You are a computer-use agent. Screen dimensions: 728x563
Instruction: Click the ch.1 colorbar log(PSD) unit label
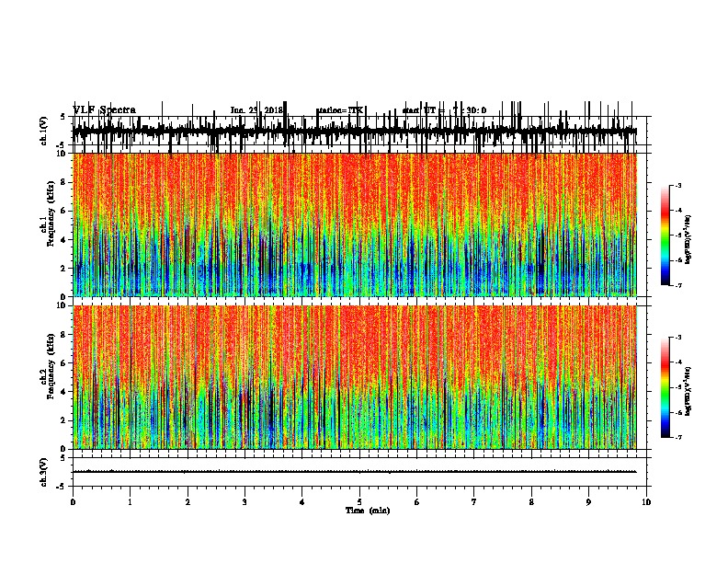688,239
